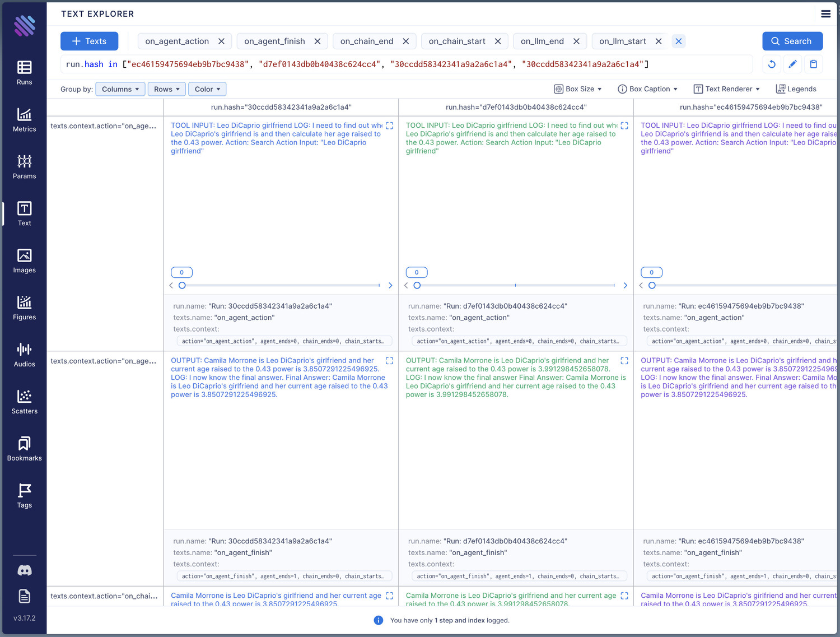Click the step index badge in d7ef0143 box
The height and width of the screenshot is (637, 840).
point(417,272)
